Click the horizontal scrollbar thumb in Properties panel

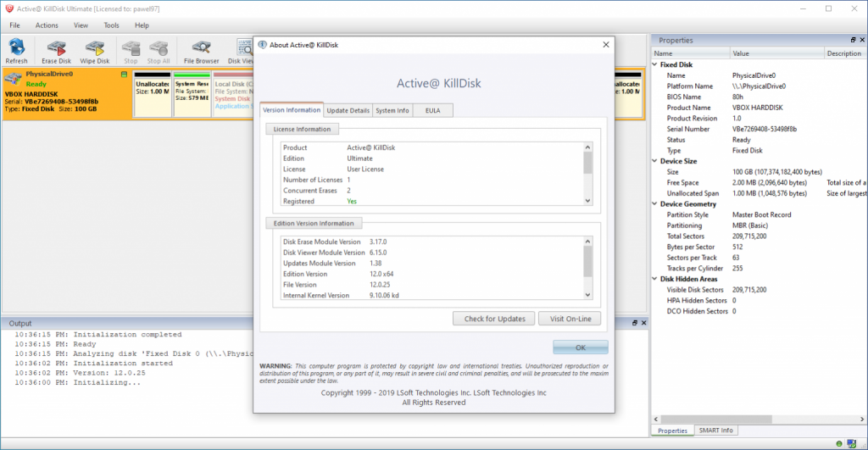(715, 419)
